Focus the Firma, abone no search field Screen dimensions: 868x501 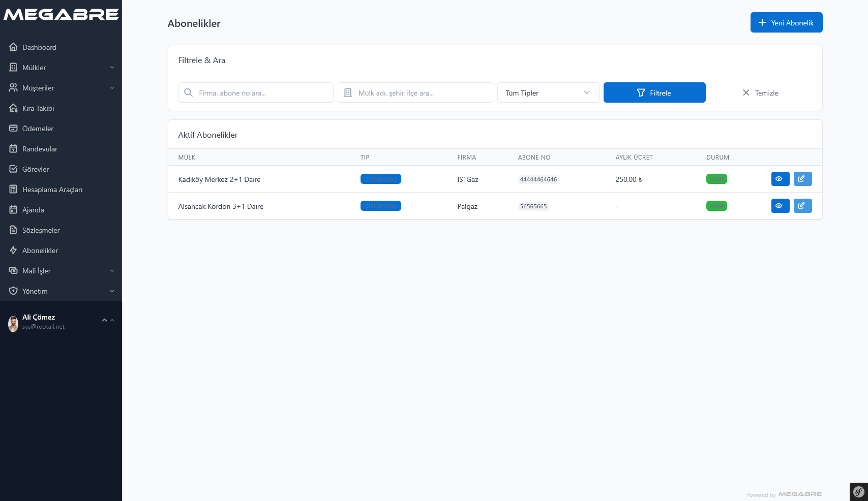tap(262, 93)
